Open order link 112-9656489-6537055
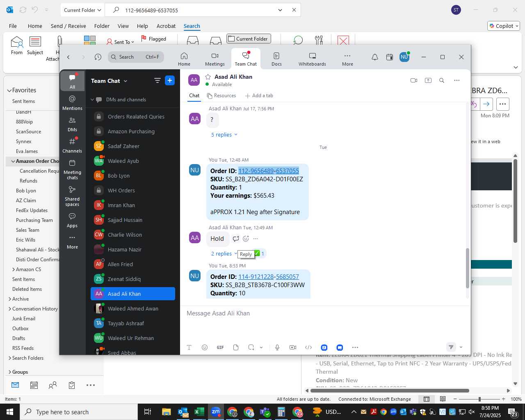This screenshot has width=525, height=420. (x=269, y=171)
